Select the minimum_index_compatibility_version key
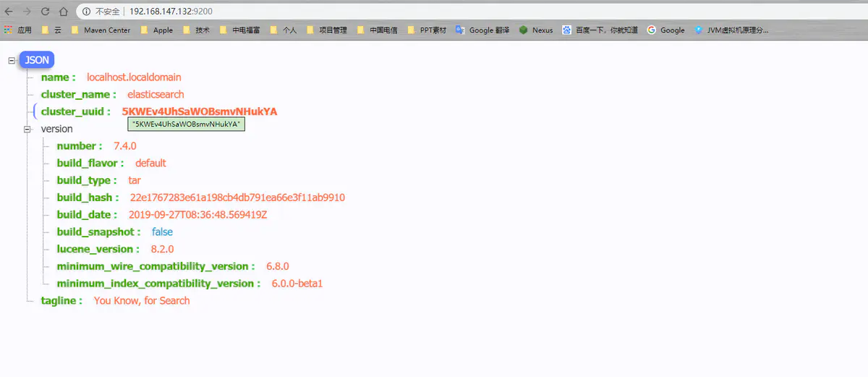This screenshot has height=377, width=868. point(159,284)
